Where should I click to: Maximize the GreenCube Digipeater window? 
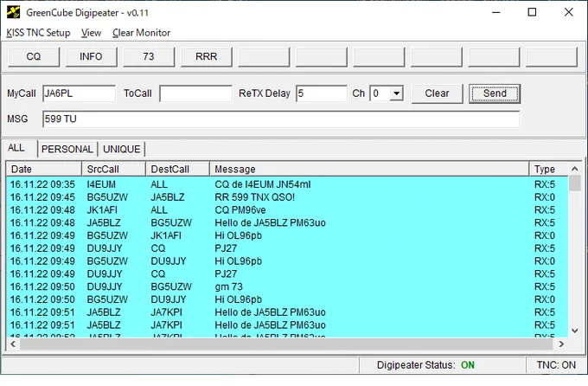(532, 12)
